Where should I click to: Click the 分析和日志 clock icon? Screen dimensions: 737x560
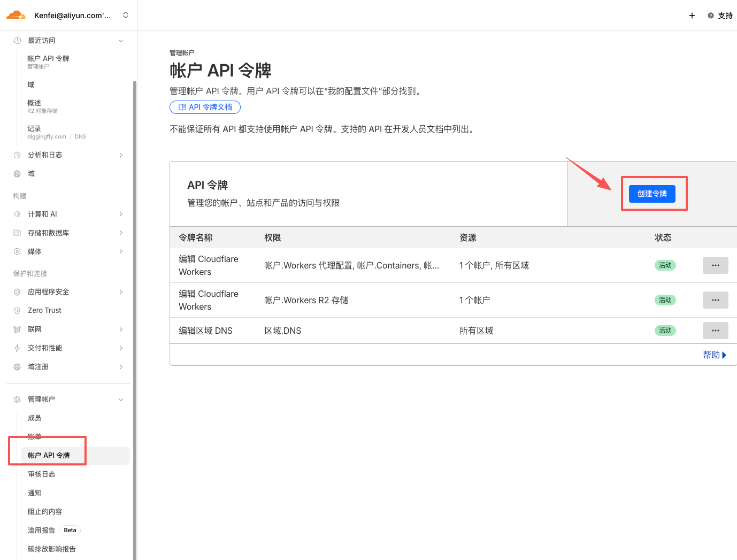(17, 155)
